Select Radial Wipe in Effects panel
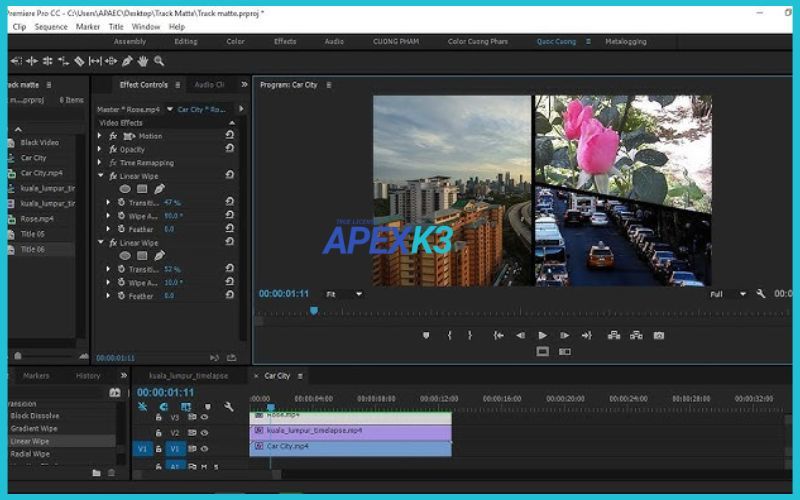Image resolution: width=800 pixels, height=500 pixels. 31,454
